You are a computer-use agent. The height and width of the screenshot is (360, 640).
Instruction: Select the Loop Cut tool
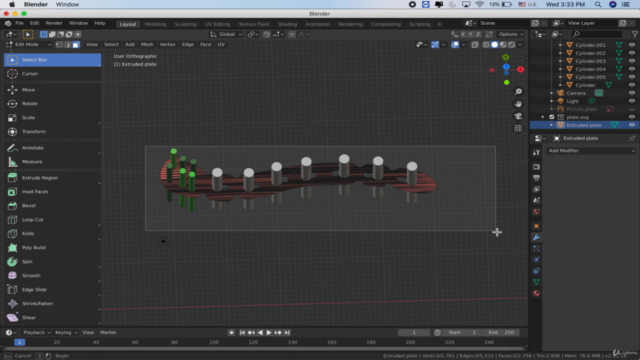[52, 220]
